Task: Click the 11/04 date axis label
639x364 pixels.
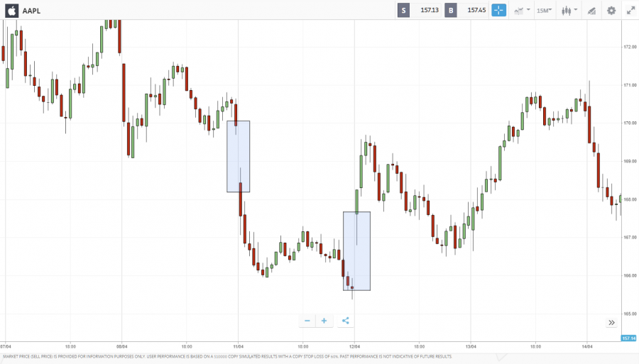Action: coord(239,346)
